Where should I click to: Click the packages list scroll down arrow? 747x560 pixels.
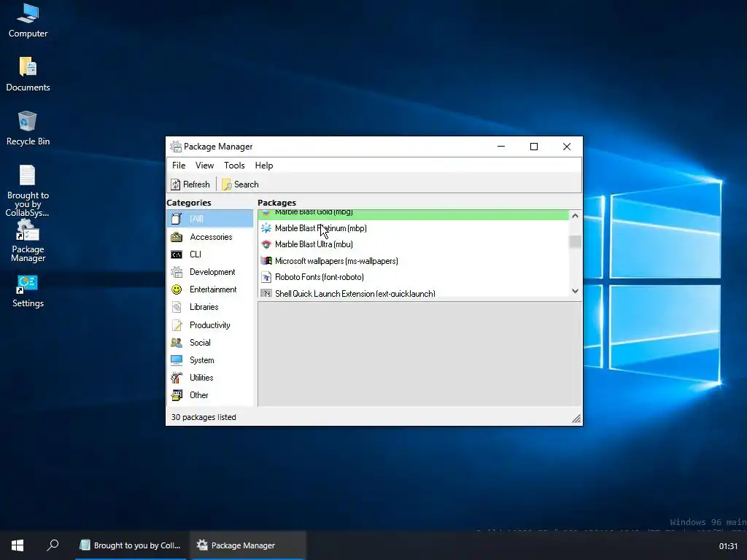[575, 291]
